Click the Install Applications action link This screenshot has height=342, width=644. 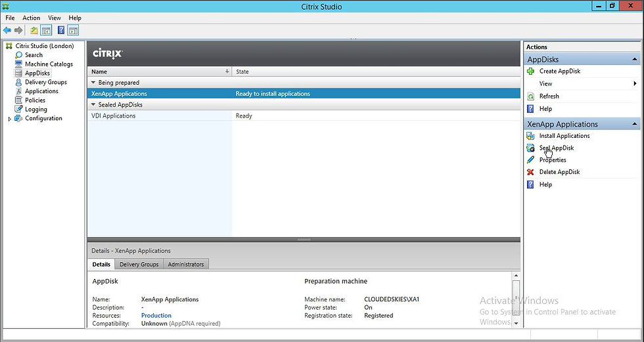(564, 136)
